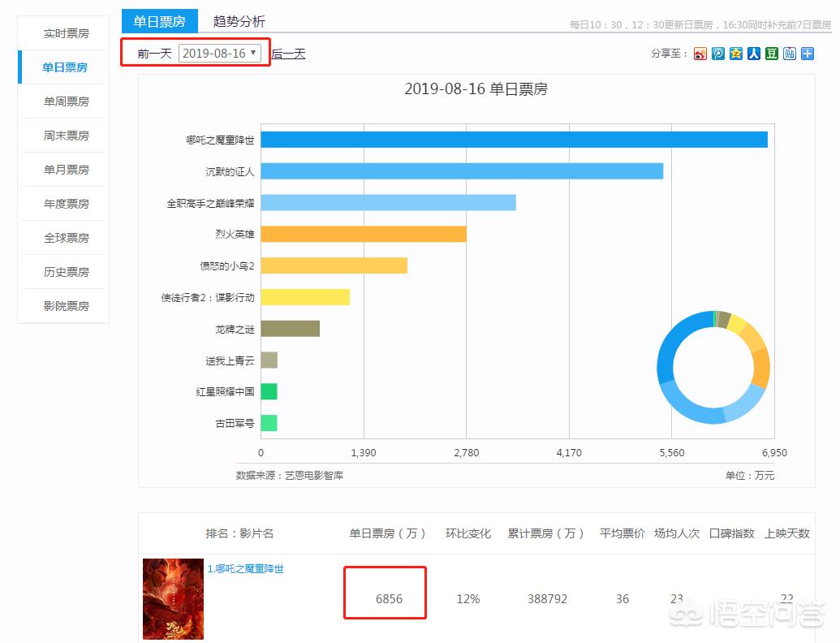Switch to 单日票房 top tab
840x643 pixels.
[160, 21]
